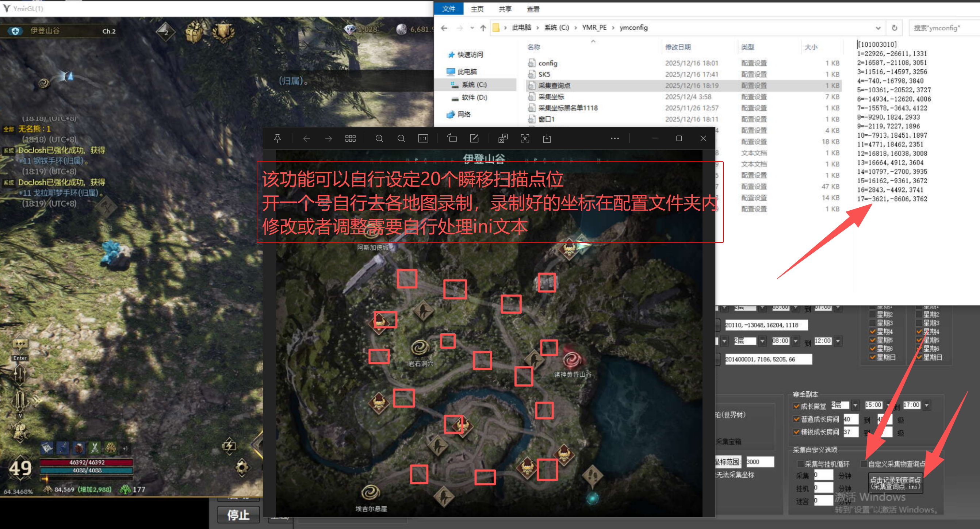
Task: Click the zoom in magnifier icon
Action: (379, 138)
